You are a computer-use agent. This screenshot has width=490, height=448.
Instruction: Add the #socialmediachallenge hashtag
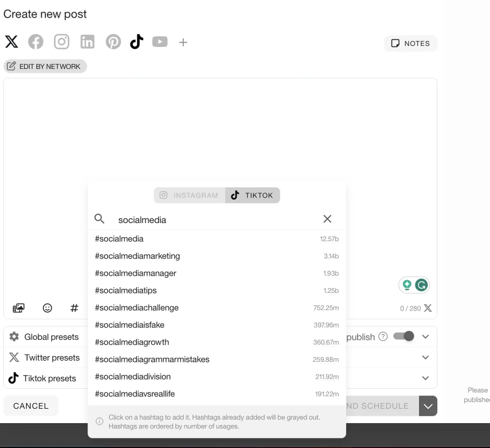click(217, 308)
